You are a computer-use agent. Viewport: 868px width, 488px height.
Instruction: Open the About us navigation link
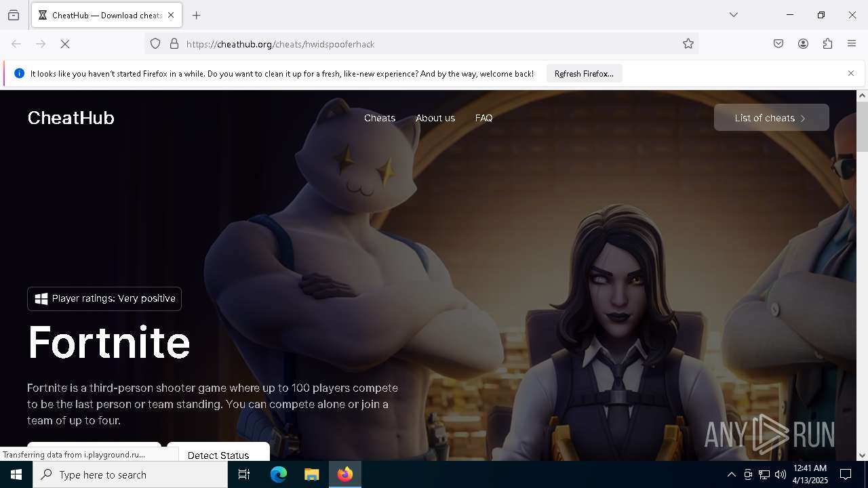click(x=435, y=118)
